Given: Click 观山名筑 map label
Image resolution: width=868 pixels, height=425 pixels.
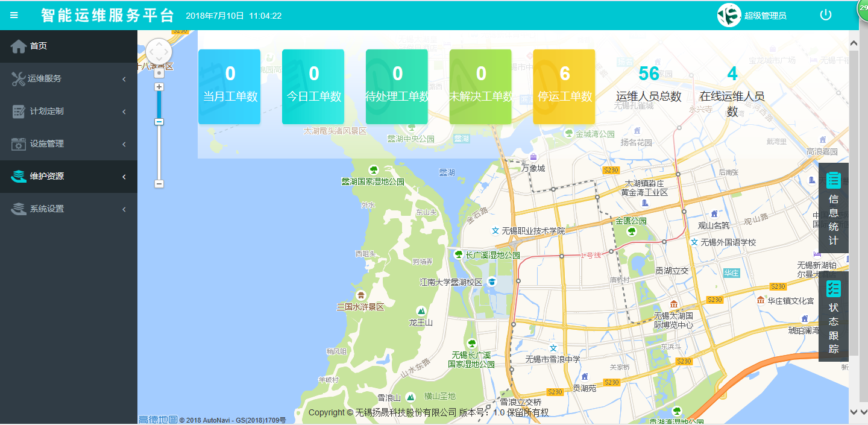Looking at the screenshot, I should (x=714, y=225).
